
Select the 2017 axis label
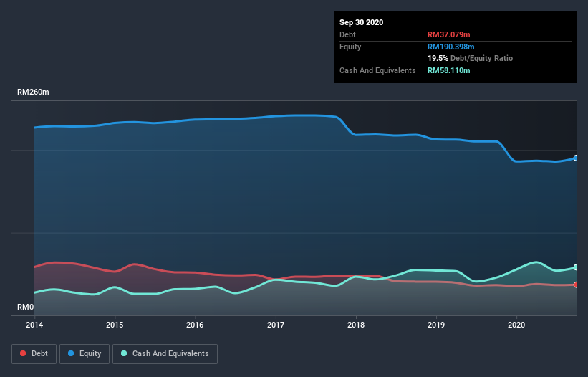(276, 325)
